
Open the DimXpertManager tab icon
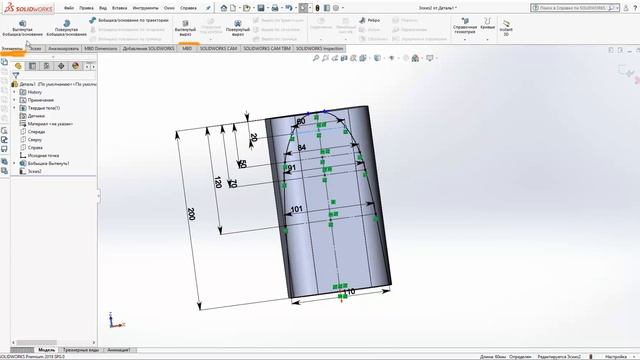coord(61,66)
